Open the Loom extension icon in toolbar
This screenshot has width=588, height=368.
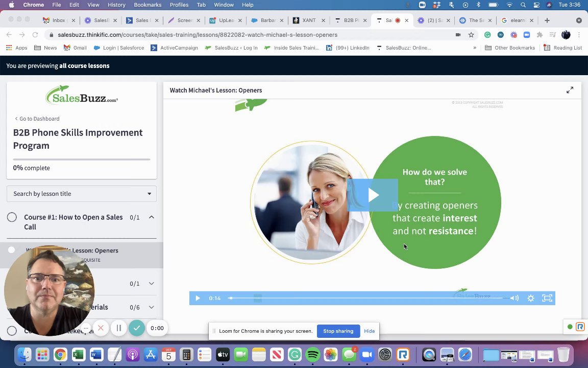(x=514, y=35)
